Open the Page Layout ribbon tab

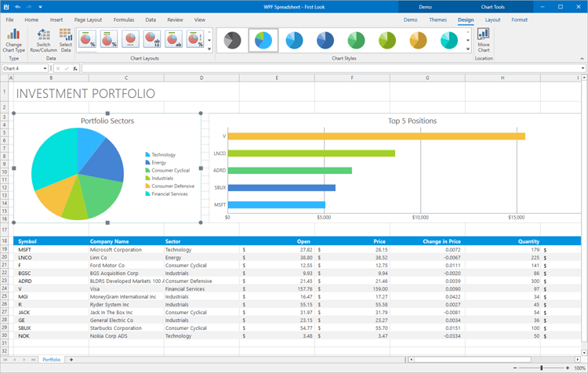click(x=88, y=20)
